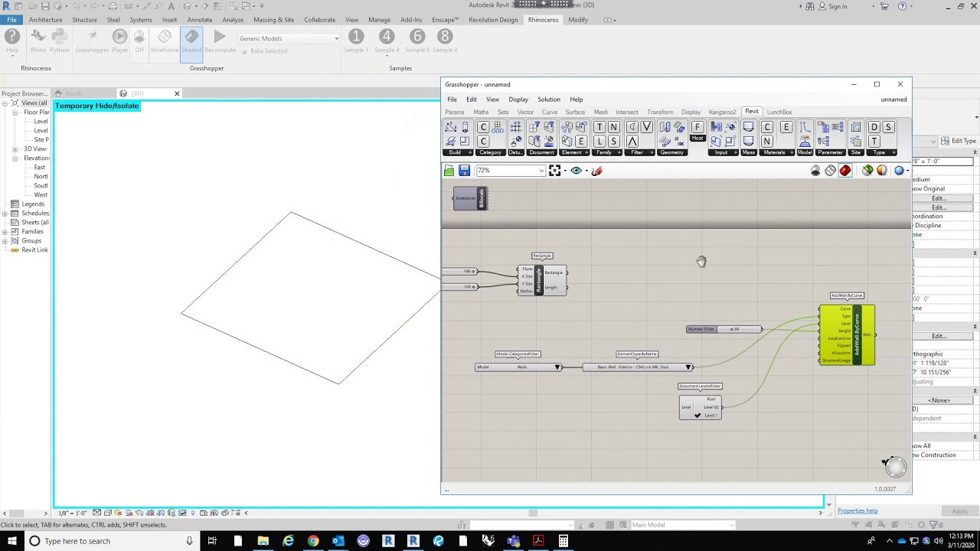Open the Grasshopper Display menu
The width and height of the screenshot is (980, 551).
point(518,99)
